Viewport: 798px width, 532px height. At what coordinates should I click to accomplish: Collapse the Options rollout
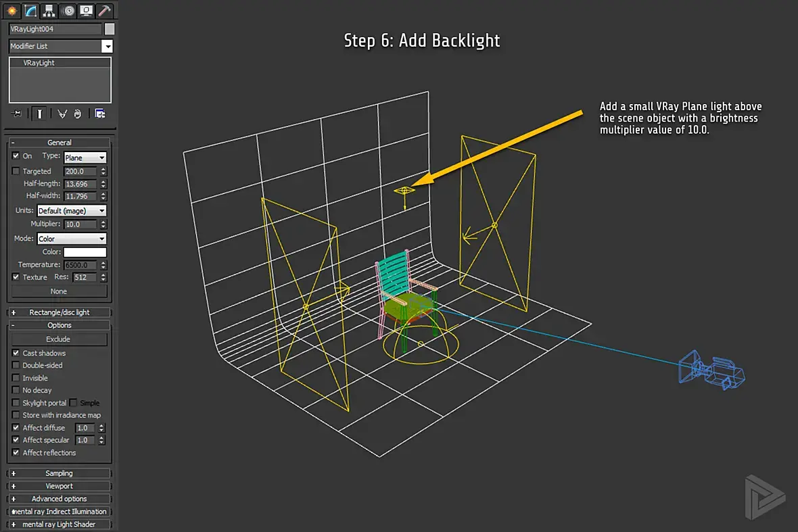click(x=60, y=325)
